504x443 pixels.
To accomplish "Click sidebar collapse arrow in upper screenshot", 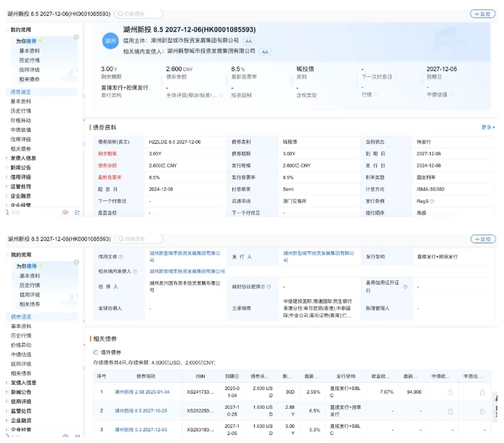I will coord(84,120).
